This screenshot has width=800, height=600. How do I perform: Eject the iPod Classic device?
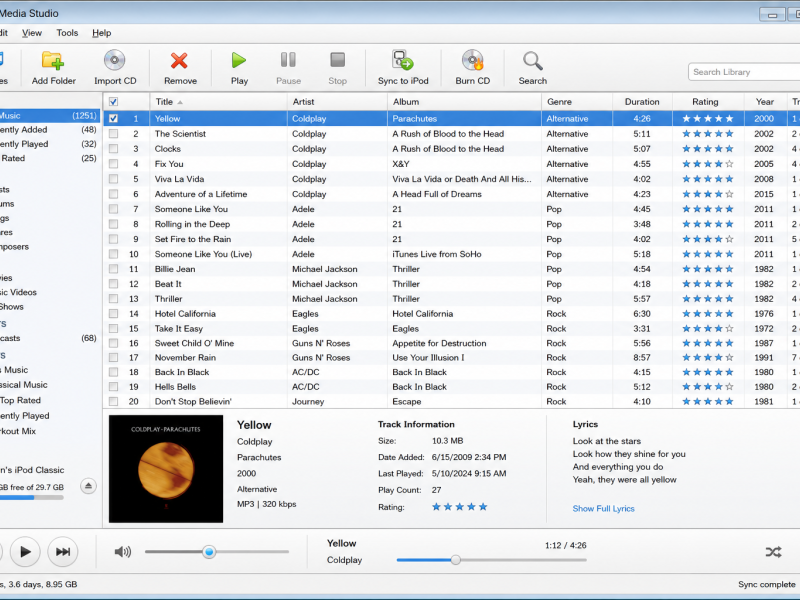click(88, 486)
